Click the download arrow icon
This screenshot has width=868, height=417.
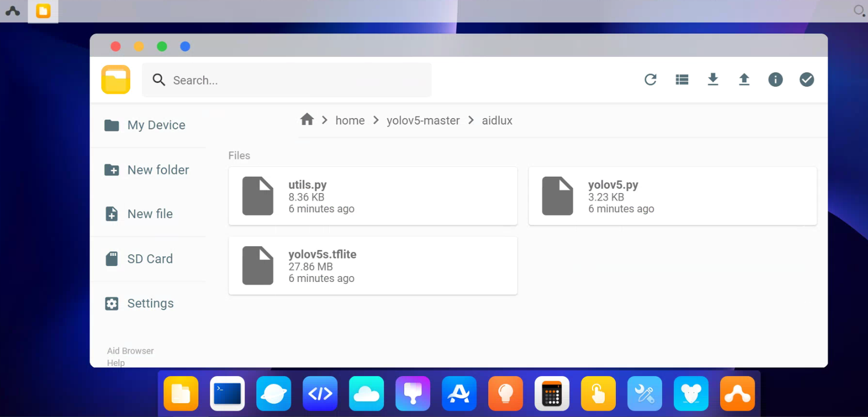[x=713, y=80]
